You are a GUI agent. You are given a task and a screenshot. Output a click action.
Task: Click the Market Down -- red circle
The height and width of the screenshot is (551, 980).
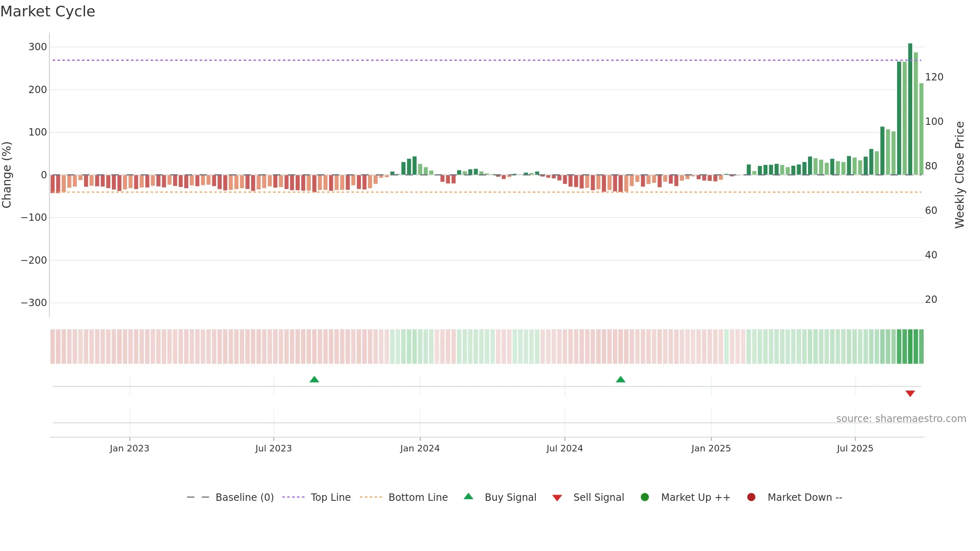(x=751, y=497)
